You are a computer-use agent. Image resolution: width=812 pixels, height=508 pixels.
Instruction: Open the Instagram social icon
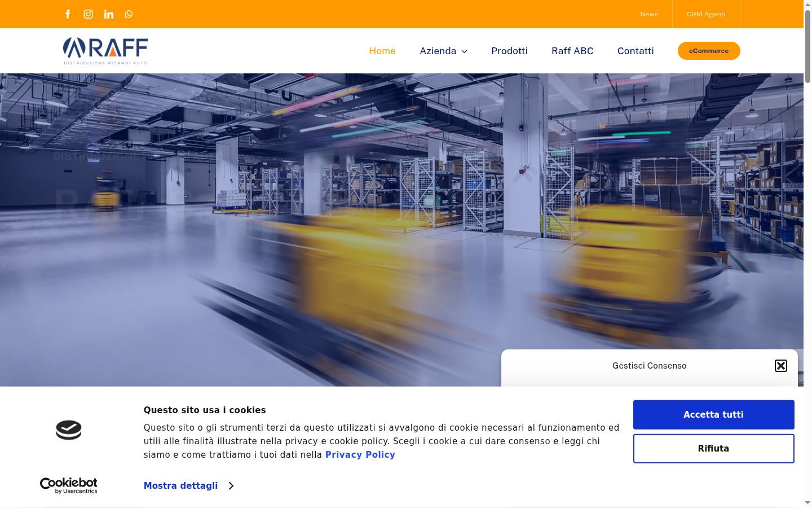[x=89, y=14]
